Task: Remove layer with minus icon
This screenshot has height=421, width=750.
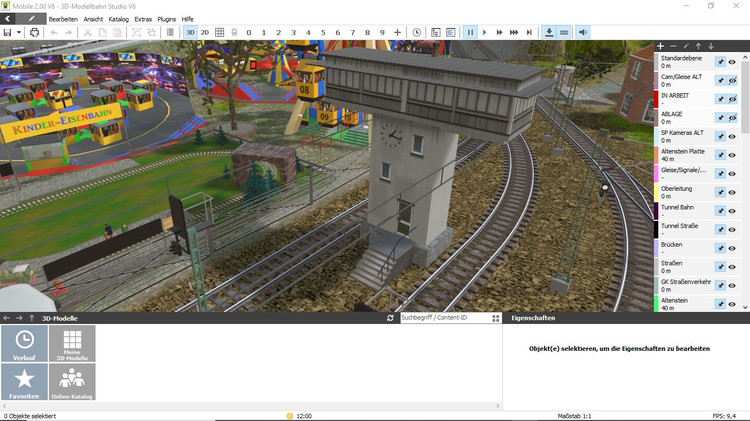Action: pos(673,46)
